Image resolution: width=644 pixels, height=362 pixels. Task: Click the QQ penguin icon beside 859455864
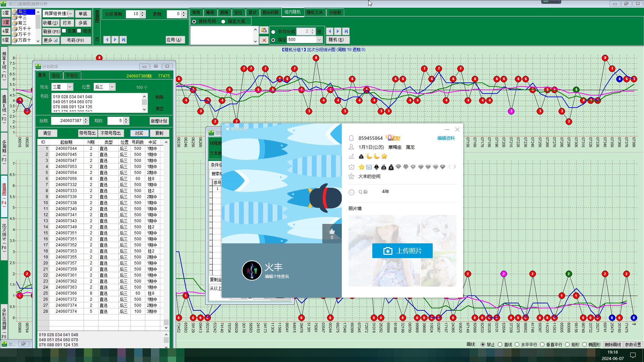pos(351,138)
